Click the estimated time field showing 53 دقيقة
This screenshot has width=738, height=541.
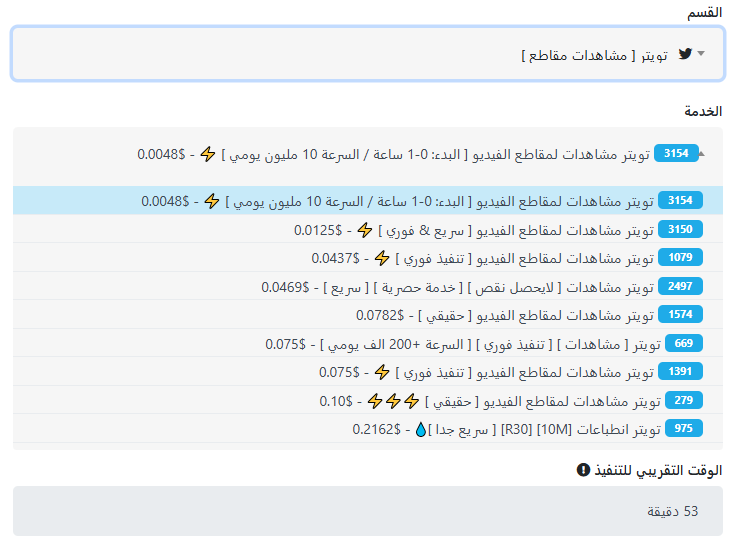[x=368, y=511]
